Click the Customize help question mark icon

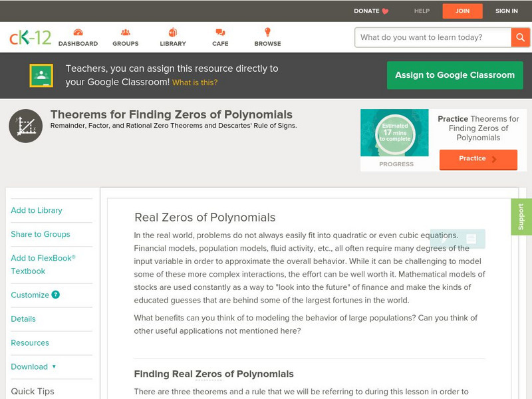pyautogui.click(x=55, y=295)
